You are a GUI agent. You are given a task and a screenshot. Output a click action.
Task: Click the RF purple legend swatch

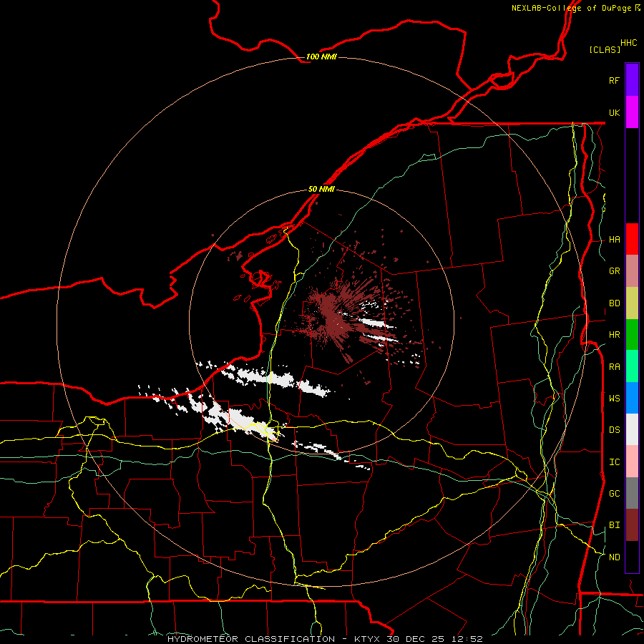pyautogui.click(x=632, y=80)
